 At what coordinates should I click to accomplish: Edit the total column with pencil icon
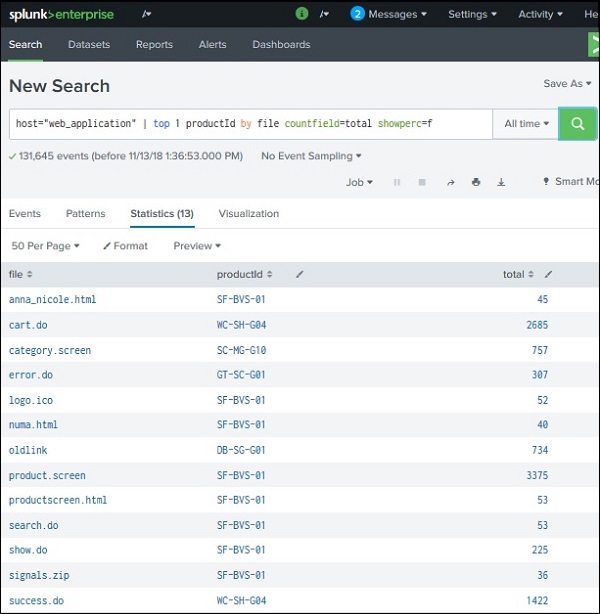tap(548, 274)
